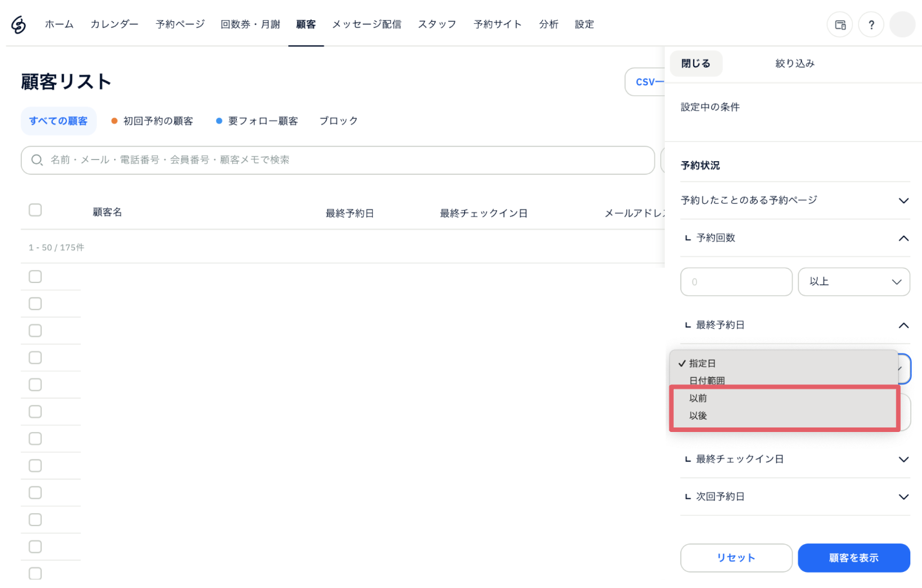Choose 指定日 option in dropdown list
Viewport: 922px width, 588px height.
tap(783, 364)
